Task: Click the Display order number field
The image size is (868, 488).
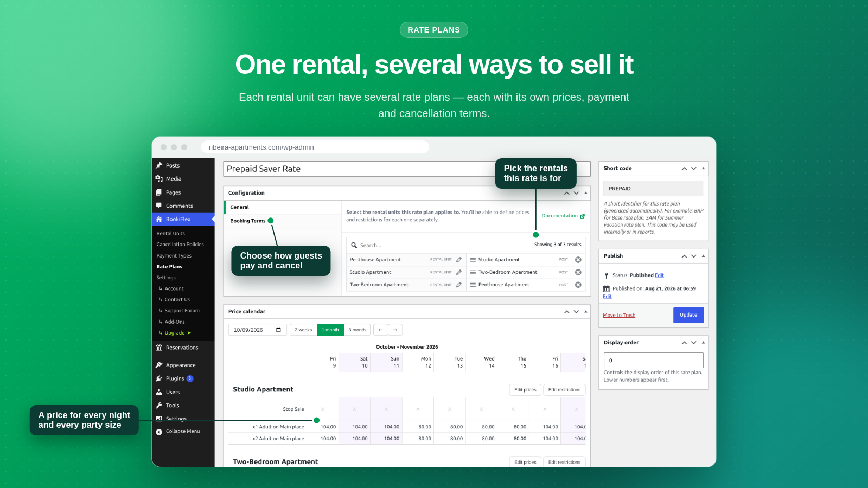Action: coord(654,360)
